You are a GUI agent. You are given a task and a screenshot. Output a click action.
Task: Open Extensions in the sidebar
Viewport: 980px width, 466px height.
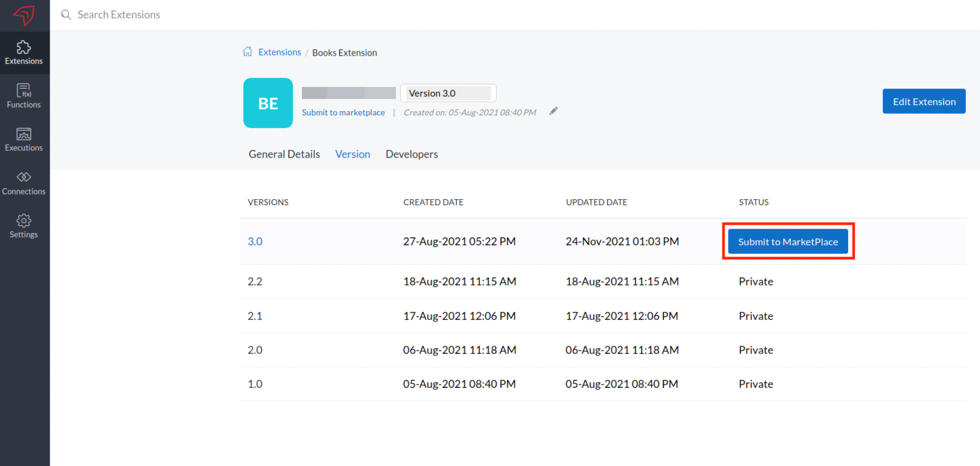coord(24,53)
